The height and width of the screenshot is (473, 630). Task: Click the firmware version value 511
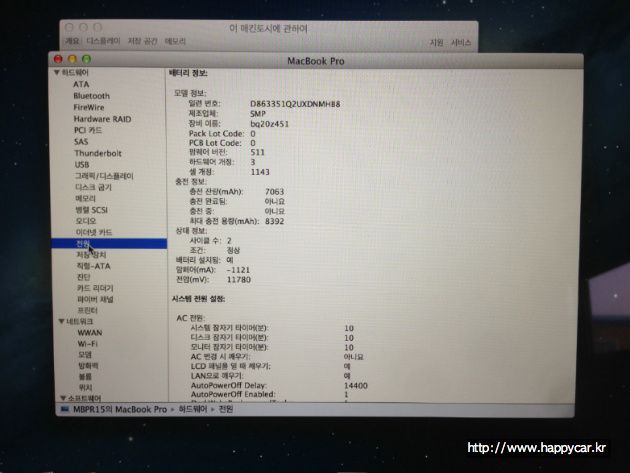pos(258,152)
